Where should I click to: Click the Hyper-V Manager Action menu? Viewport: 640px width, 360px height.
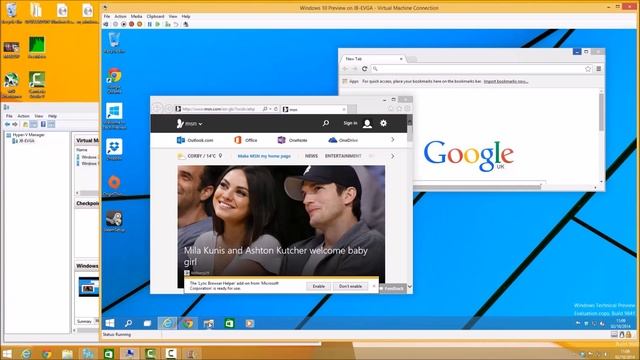[x=23, y=116]
